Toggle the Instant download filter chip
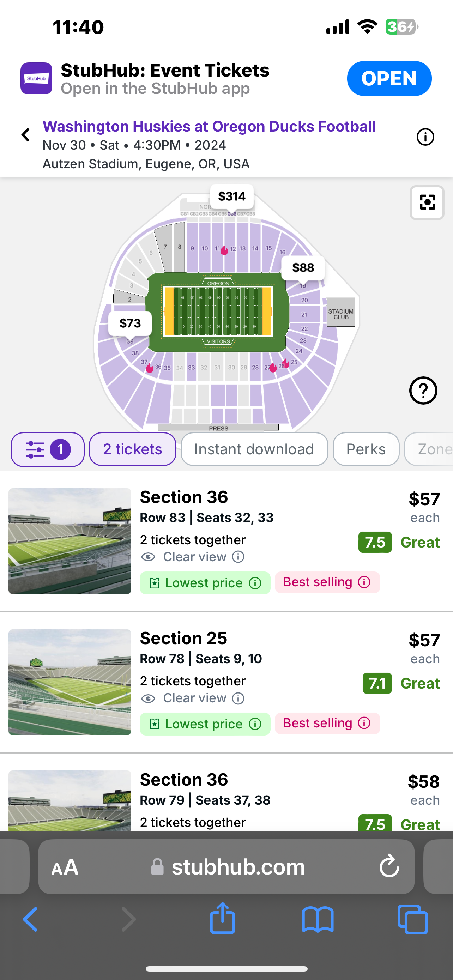Image resolution: width=453 pixels, height=980 pixels. (254, 449)
